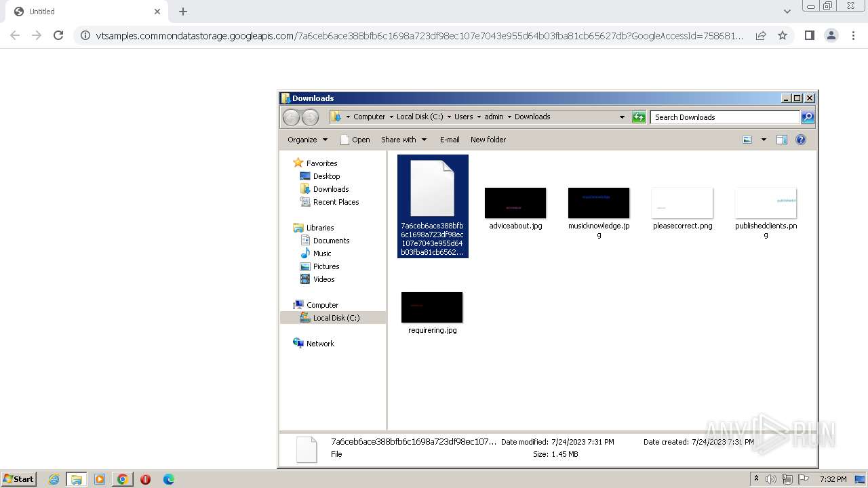Focus the Search Downloads field
This screenshot has height=488, width=868.
click(x=725, y=117)
